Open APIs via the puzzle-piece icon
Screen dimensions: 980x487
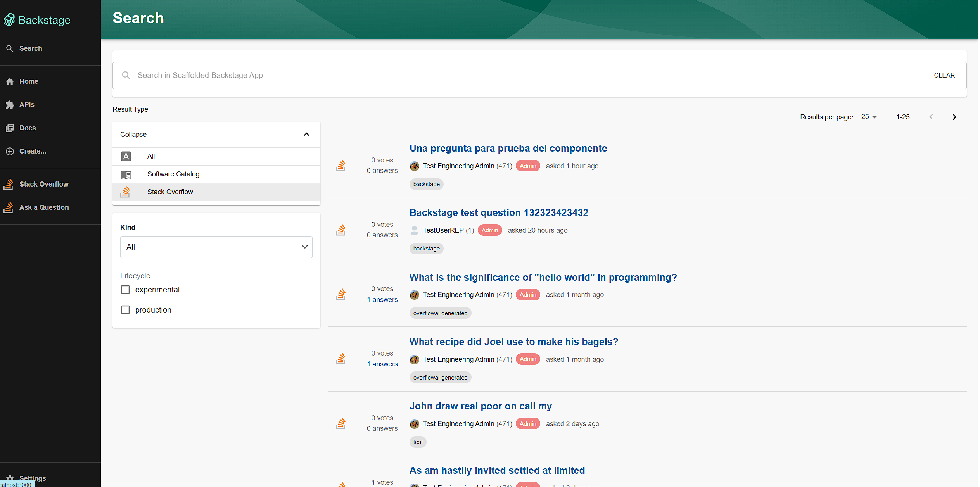(x=10, y=105)
